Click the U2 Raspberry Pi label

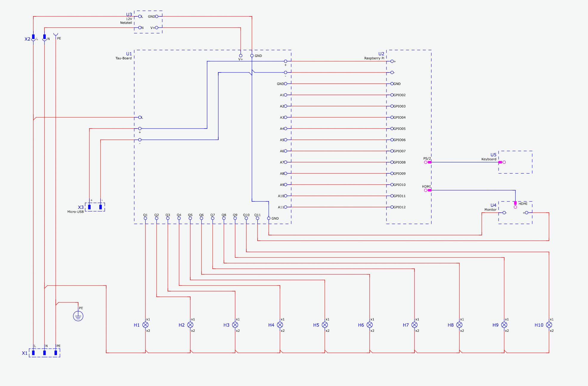point(381,54)
